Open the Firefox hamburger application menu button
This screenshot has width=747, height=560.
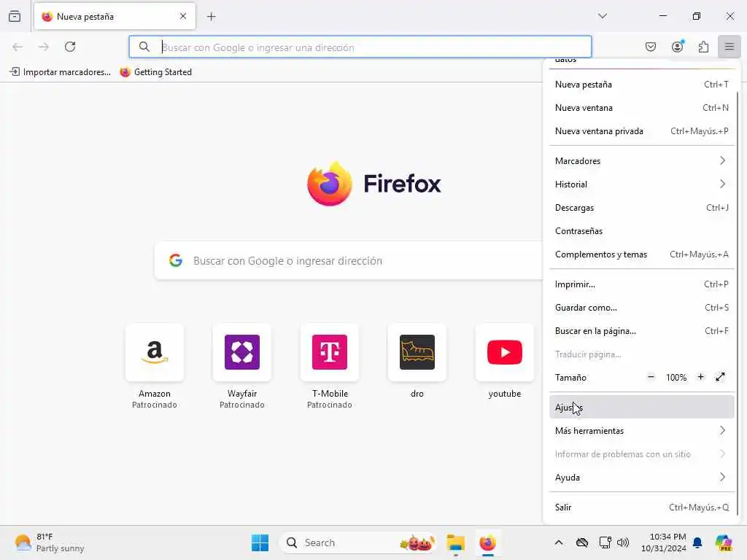point(729,47)
